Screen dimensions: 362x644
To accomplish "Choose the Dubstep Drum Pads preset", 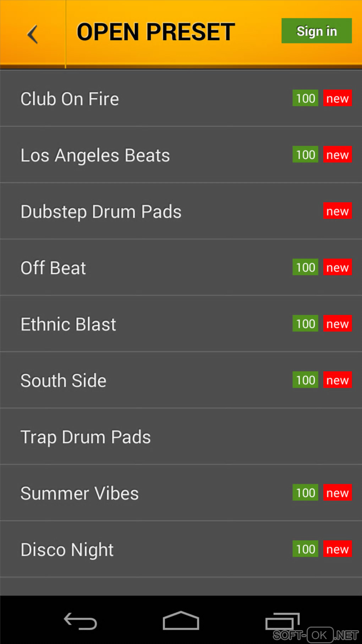I will [x=101, y=212].
